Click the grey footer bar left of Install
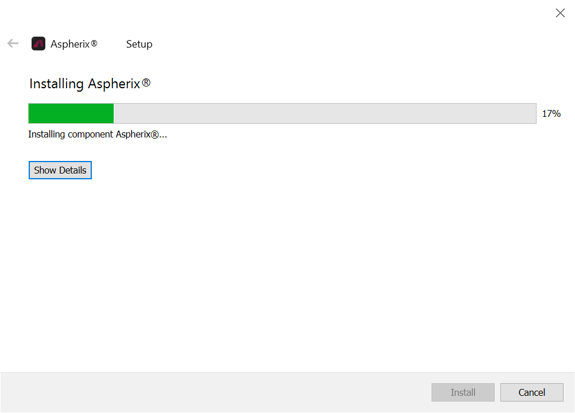This screenshot has width=575, height=413. [216, 392]
